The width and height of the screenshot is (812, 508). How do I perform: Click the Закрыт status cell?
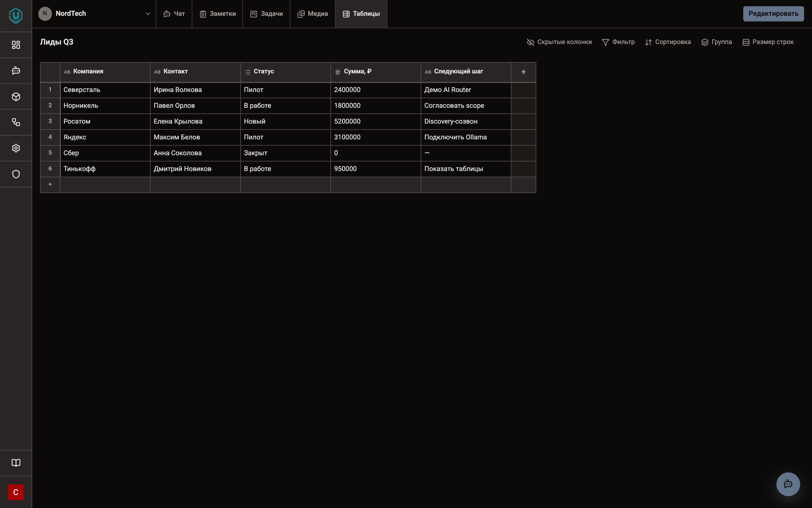point(286,153)
